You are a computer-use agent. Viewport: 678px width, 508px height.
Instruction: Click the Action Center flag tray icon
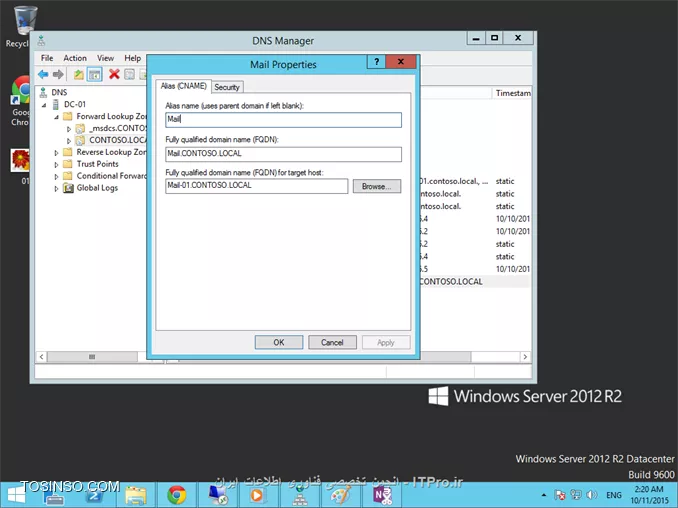[560, 495]
